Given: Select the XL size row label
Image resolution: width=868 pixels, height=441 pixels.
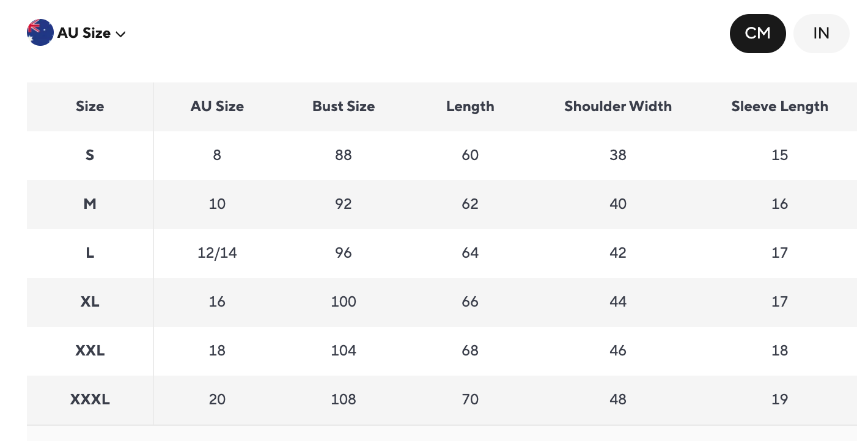Looking at the screenshot, I should 90,302.
